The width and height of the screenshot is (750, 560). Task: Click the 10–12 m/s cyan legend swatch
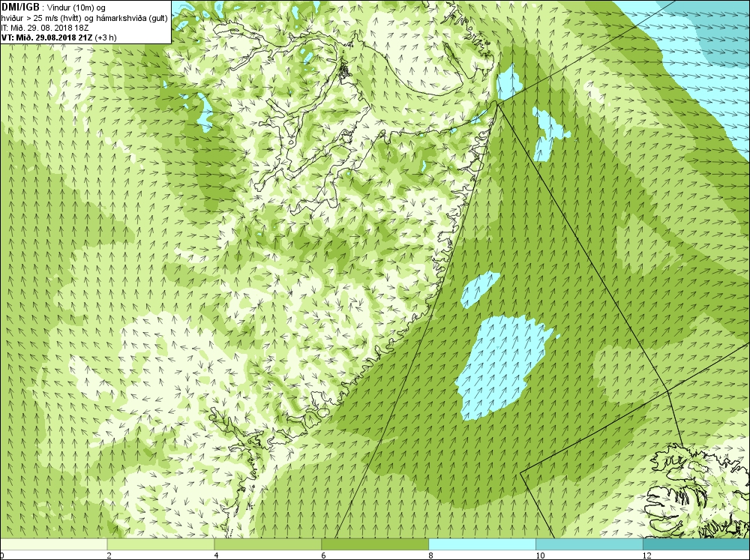pos(589,544)
